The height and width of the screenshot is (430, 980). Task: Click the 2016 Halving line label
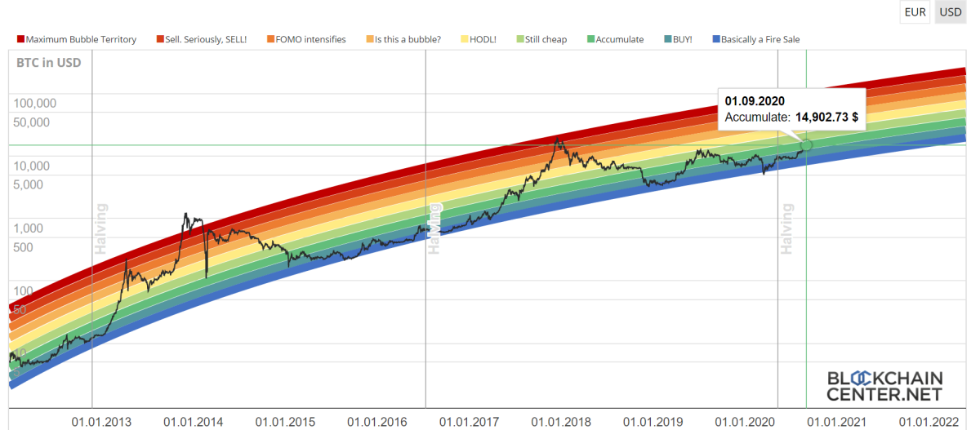[x=435, y=228]
